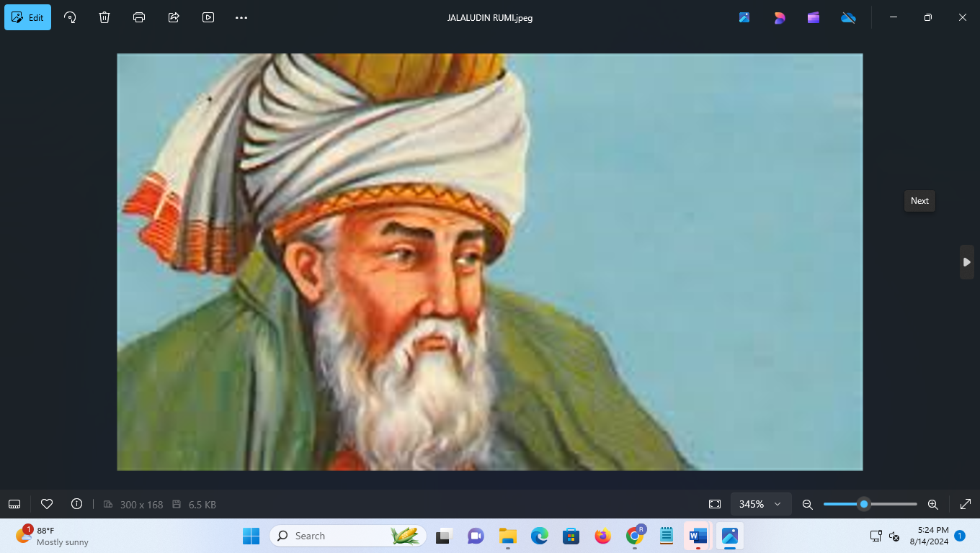Delete the photo using the trash icon
The image size is (980, 553).
[104, 17]
